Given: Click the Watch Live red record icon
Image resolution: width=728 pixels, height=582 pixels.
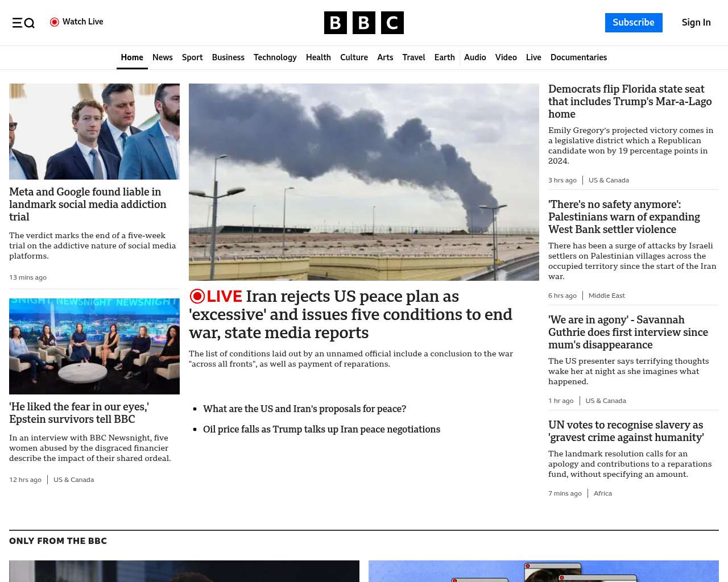Looking at the screenshot, I should coord(55,22).
